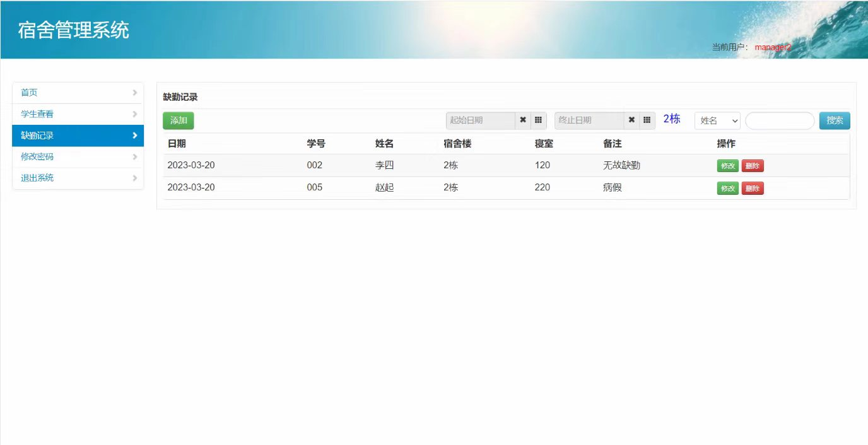This screenshot has height=445, width=868.
Task: Go to 首页 in sidebar
Action: [x=78, y=93]
